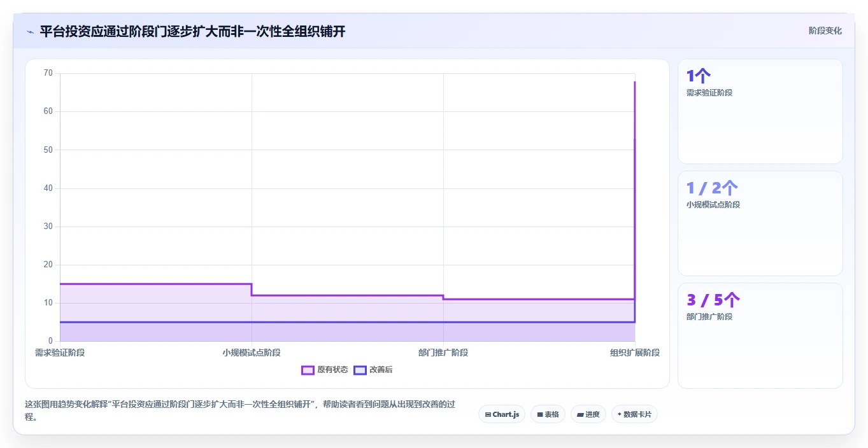Viewport: 868px width, 448px height.
Task: Click the icon inside the 进度 chip
Action: click(580, 414)
